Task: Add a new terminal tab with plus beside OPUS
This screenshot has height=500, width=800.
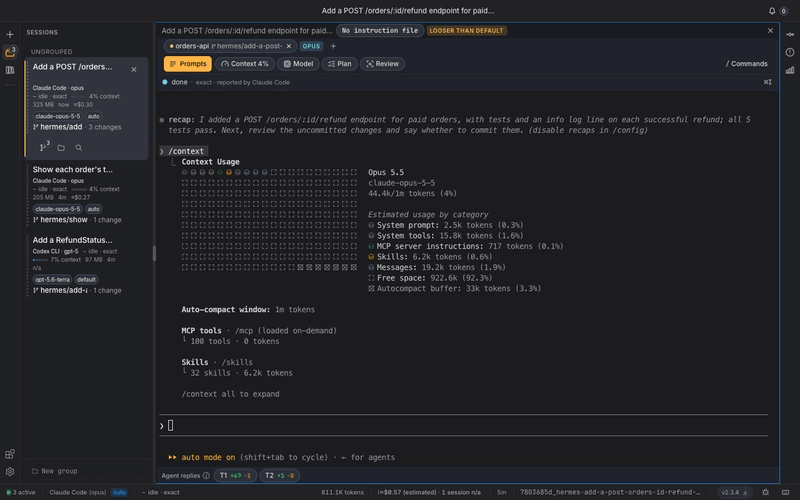Action: (x=333, y=46)
